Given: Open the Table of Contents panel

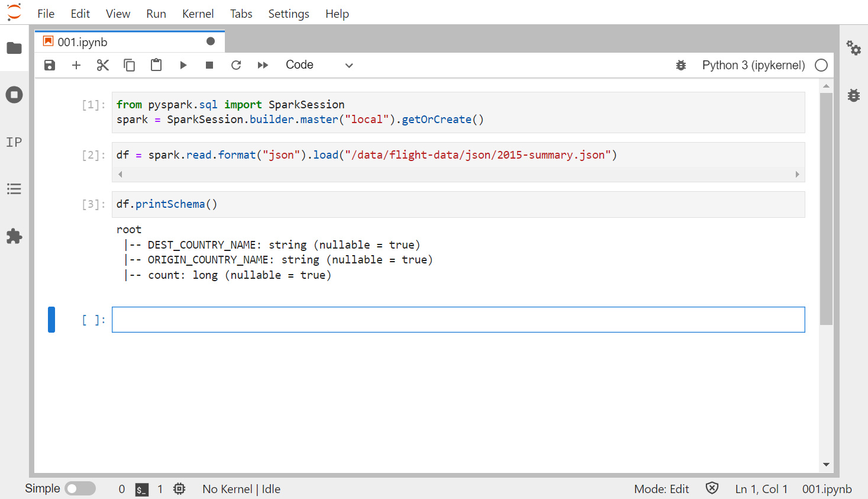Looking at the screenshot, I should click(x=14, y=189).
